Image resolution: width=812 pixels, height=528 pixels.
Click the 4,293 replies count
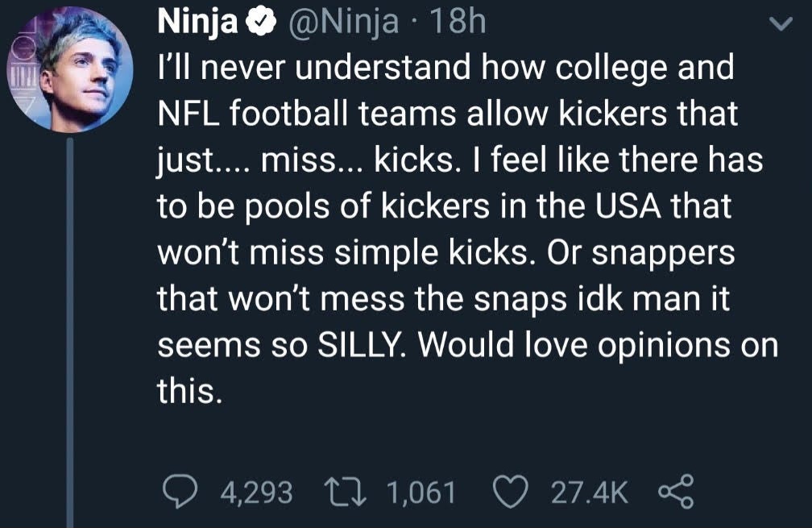coord(255,493)
